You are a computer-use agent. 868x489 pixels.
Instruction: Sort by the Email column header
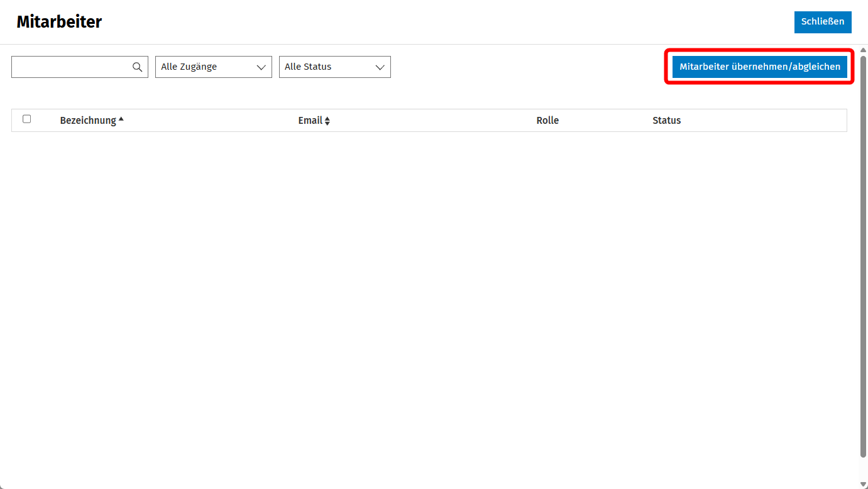314,120
